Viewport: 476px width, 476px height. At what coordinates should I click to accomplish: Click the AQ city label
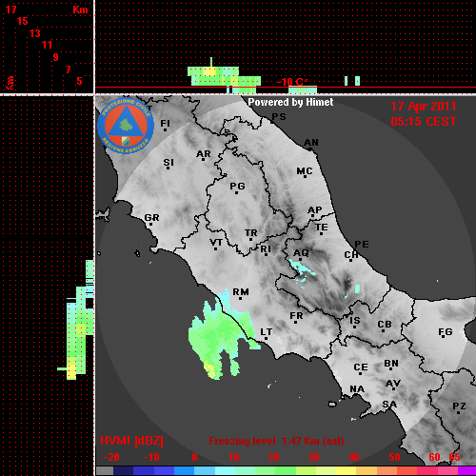(x=301, y=253)
